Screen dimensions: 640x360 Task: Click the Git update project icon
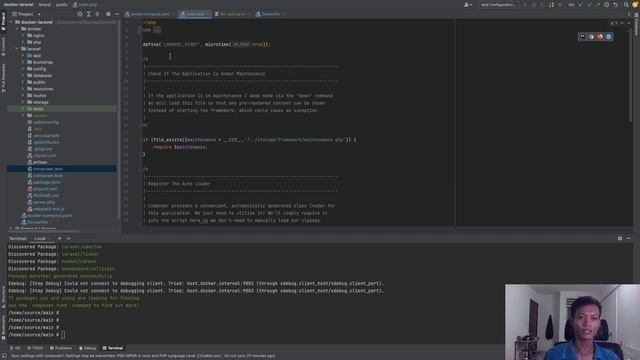[580, 5]
